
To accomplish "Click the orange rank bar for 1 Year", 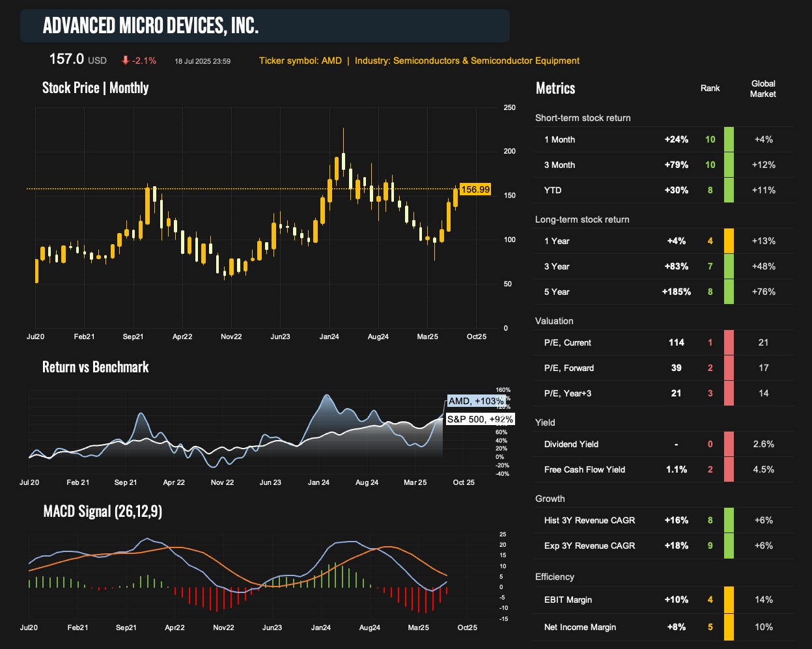I will [x=729, y=241].
